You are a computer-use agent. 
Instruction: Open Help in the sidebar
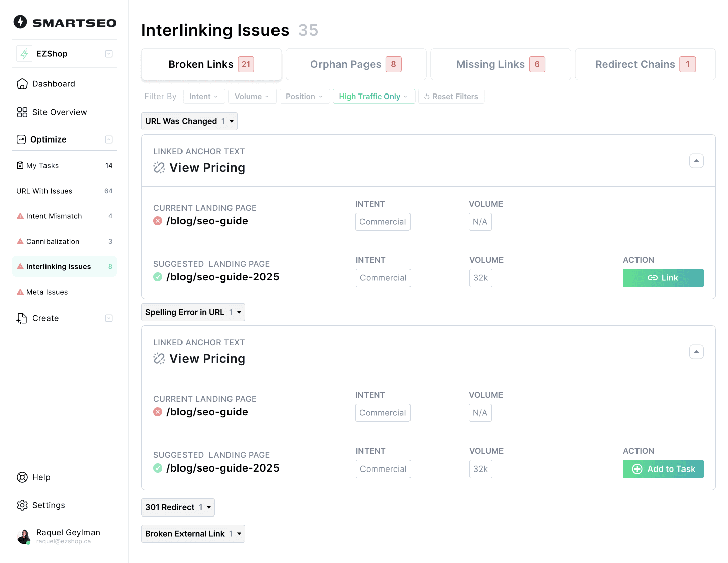64,477
